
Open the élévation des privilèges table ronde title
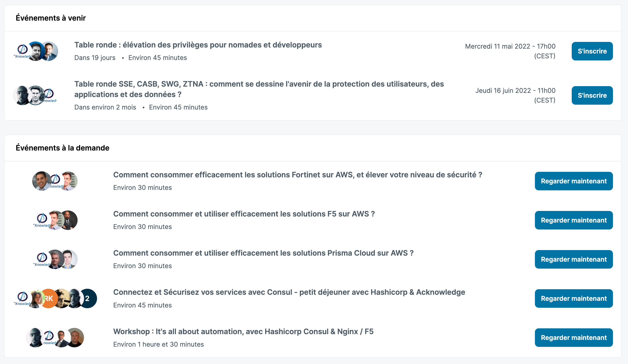coord(198,45)
